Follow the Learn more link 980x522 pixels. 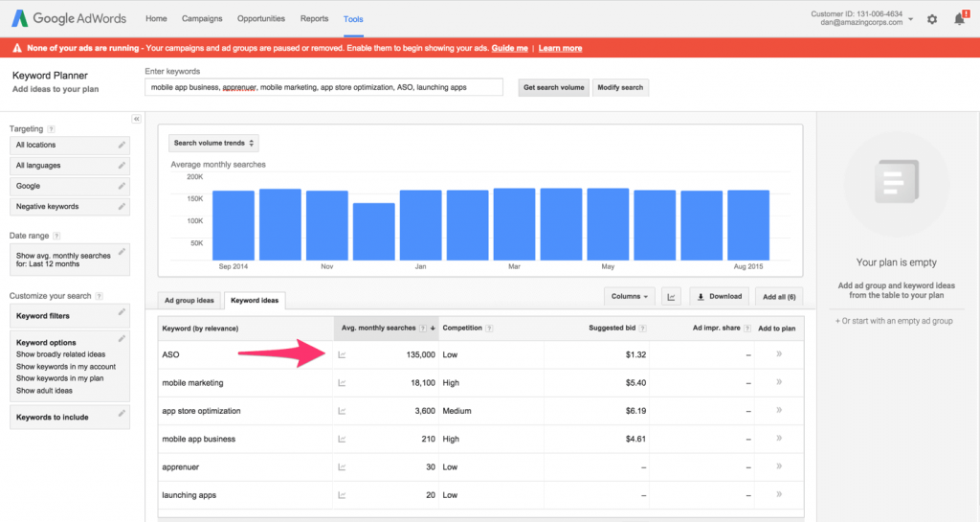pyautogui.click(x=560, y=48)
